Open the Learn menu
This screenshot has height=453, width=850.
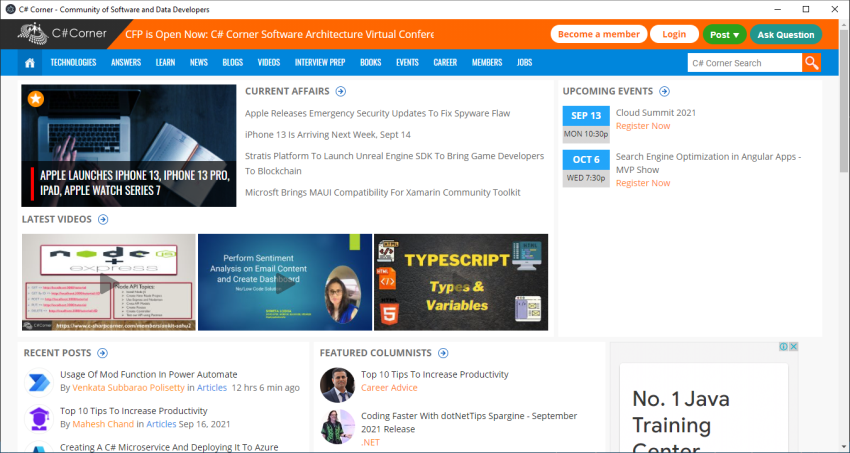165,63
